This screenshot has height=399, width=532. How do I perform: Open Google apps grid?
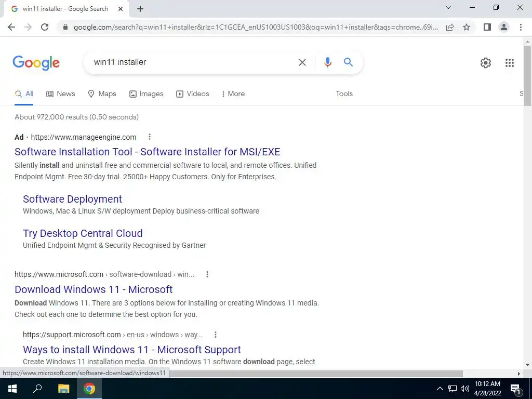point(509,63)
